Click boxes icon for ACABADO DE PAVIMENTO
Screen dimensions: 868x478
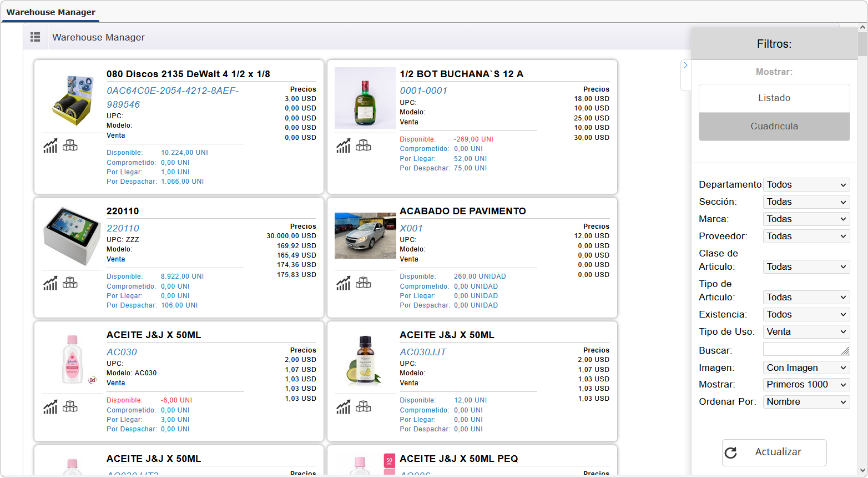point(364,283)
